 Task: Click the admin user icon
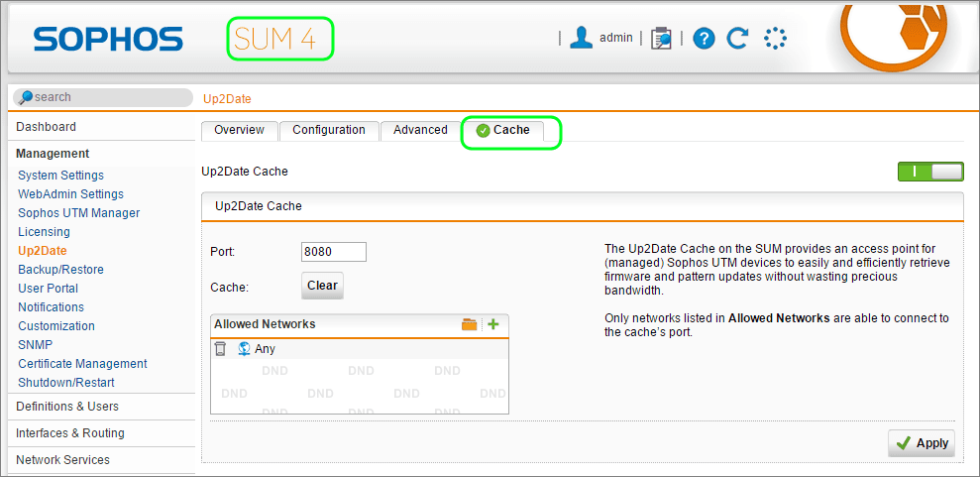pyautogui.click(x=582, y=38)
